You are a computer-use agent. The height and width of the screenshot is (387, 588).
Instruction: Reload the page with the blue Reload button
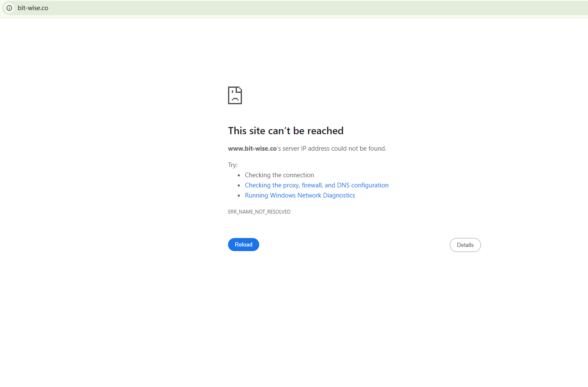(x=244, y=245)
